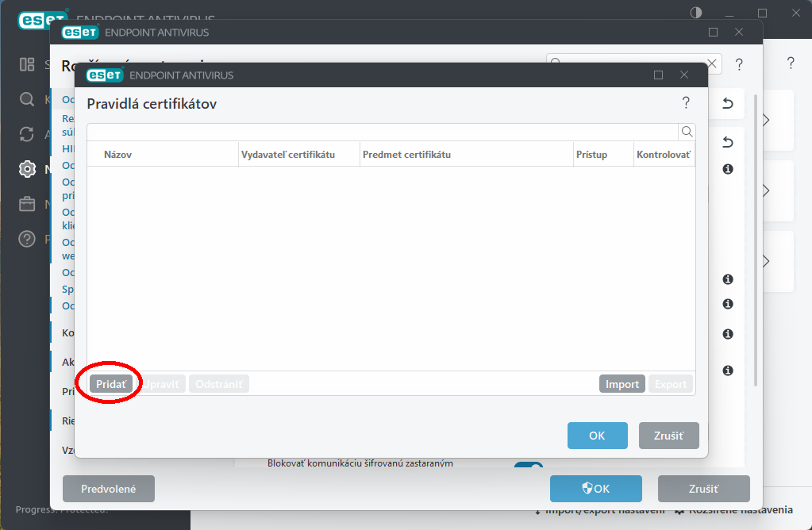Toggle the dark mode contrast icon
The height and width of the screenshot is (530, 812).
(696, 13)
